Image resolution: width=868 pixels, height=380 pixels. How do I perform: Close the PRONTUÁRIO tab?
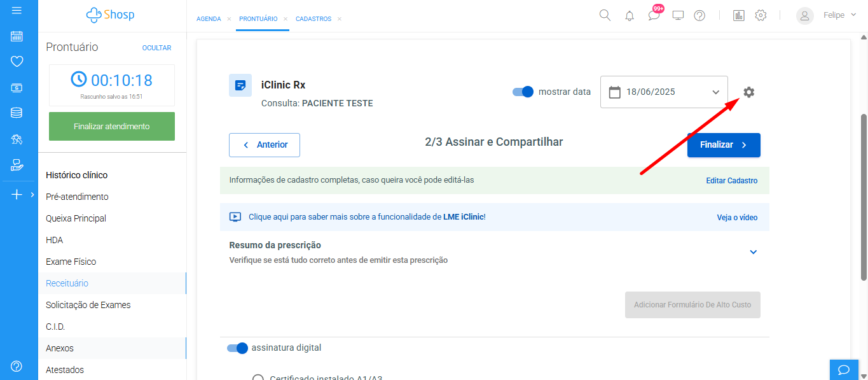click(x=286, y=19)
